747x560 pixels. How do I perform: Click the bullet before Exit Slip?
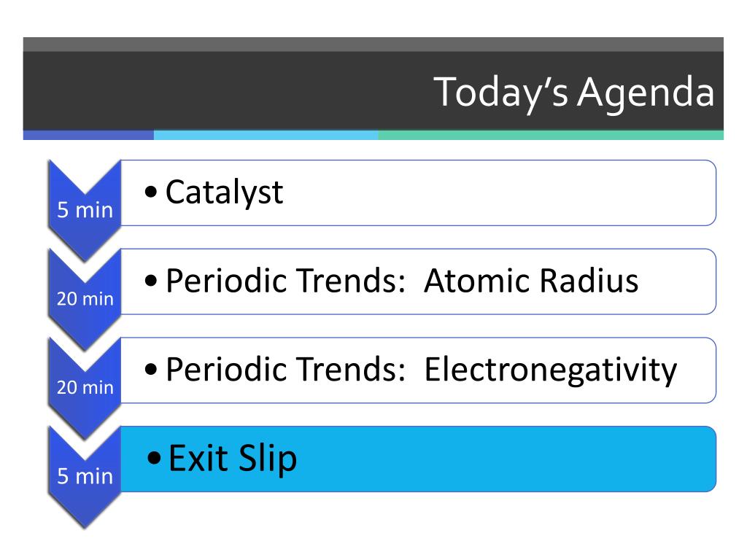tap(154, 458)
